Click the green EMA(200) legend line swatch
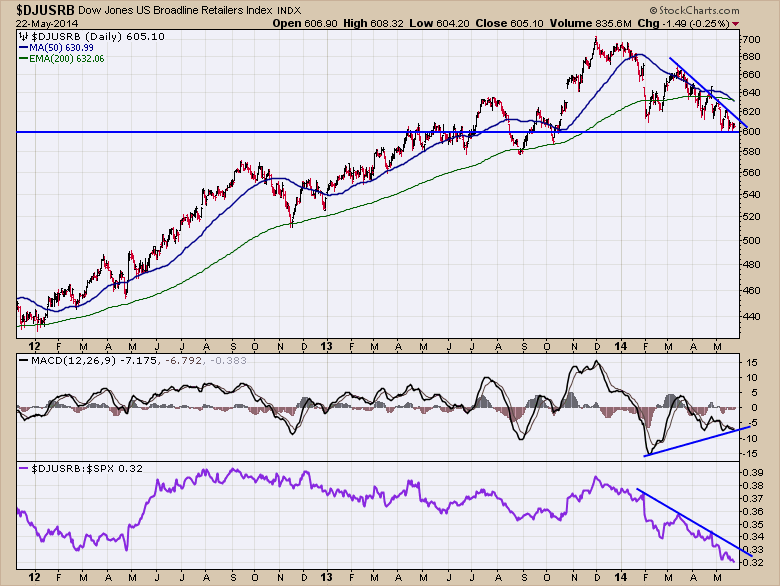 coord(23,59)
